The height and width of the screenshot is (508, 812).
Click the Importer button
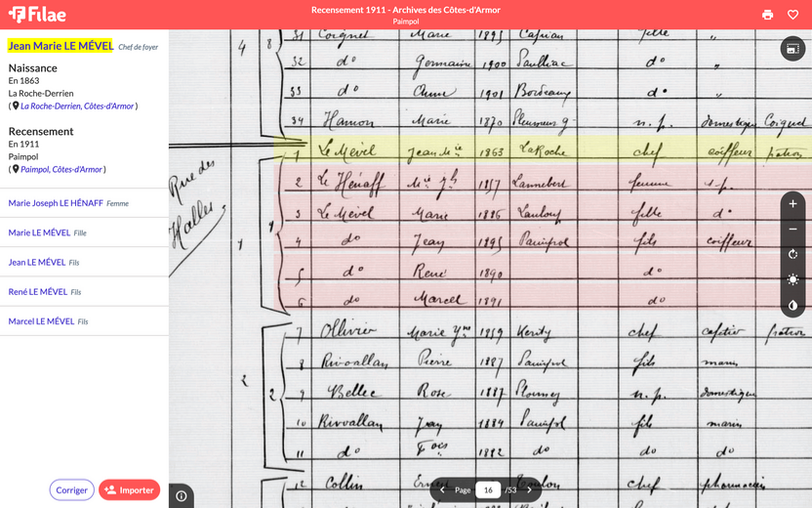click(x=129, y=490)
